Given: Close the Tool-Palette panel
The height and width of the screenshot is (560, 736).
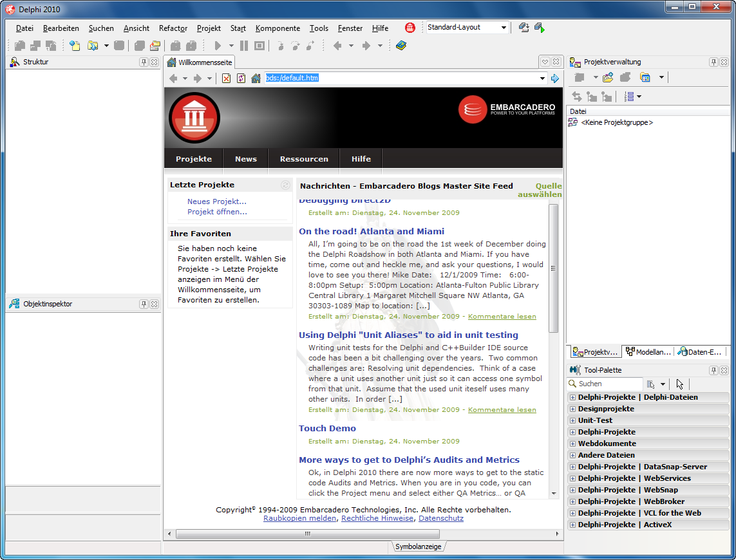Looking at the screenshot, I should (x=724, y=370).
